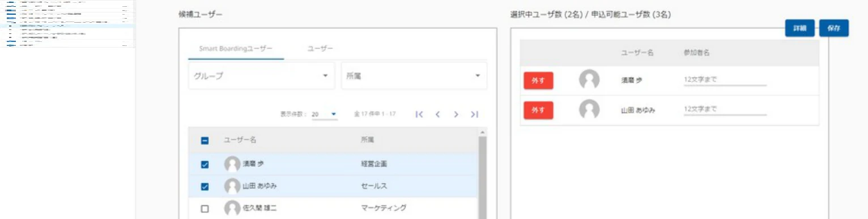Click the 選択中ユーザ数 count label
The image size is (868, 219).
590,15
